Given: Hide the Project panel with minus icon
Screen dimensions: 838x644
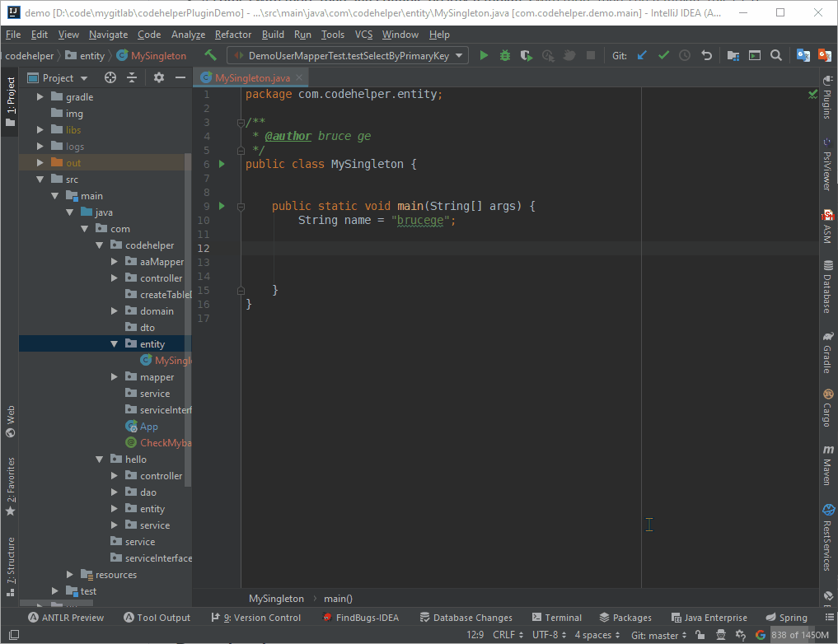Looking at the screenshot, I should (180, 78).
